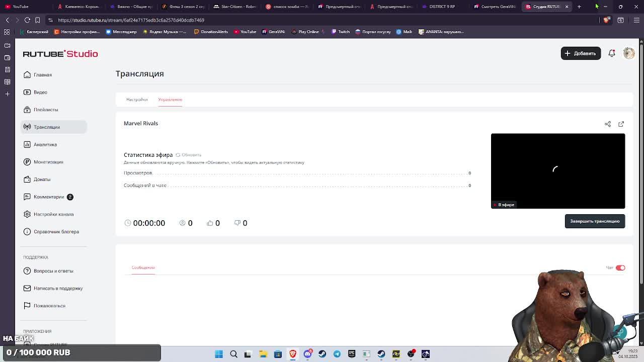The height and width of the screenshot is (362, 644).
Task: Click the likes count thumbs-up icon
Action: click(210, 223)
